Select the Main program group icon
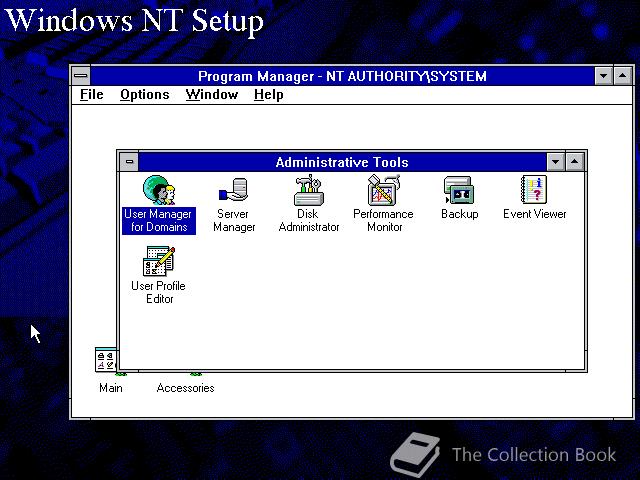Image resolution: width=640 pixels, height=480 pixels. pyautogui.click(x=106, y=360)
